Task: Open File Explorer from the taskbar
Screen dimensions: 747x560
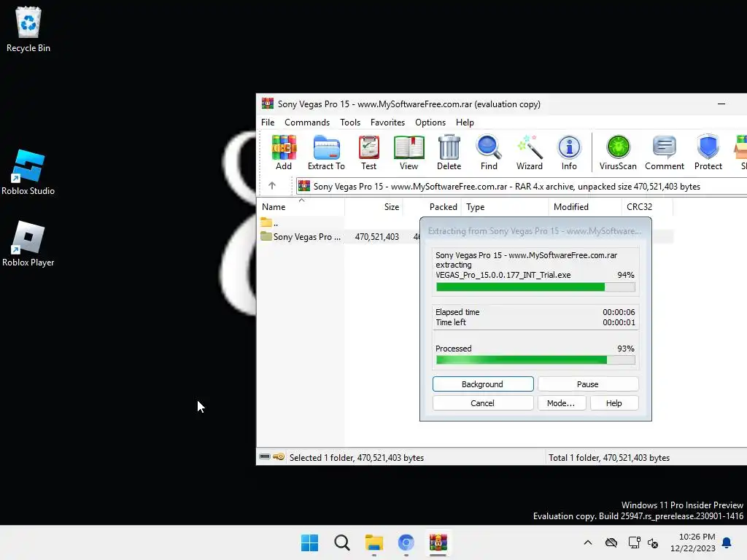Action: [374, 542]
